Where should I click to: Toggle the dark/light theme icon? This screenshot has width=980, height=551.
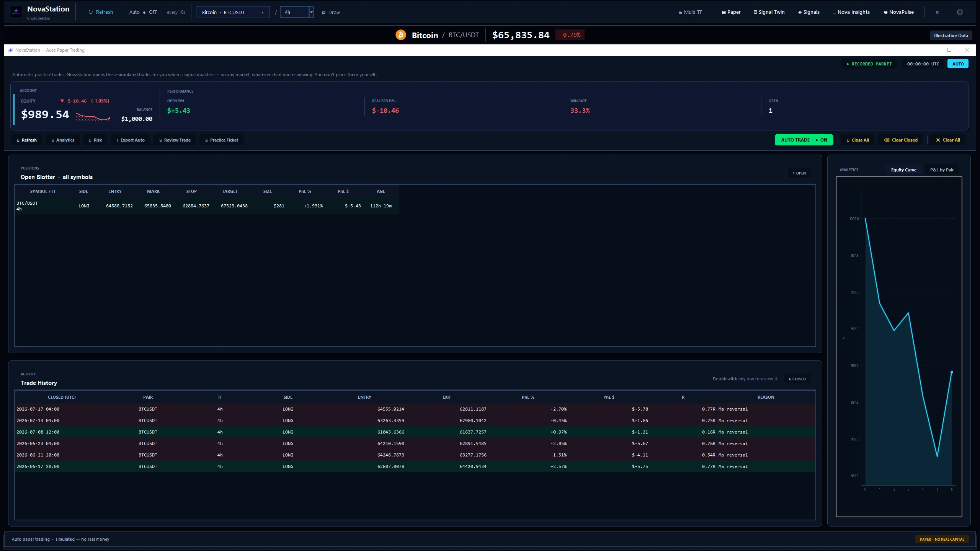pyautogui.click(x=938, y=12)
